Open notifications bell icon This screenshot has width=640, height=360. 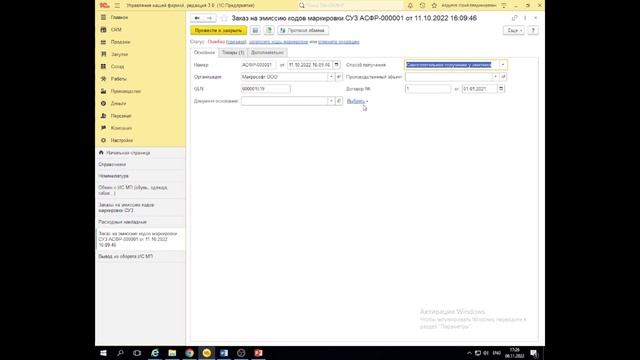410,5
